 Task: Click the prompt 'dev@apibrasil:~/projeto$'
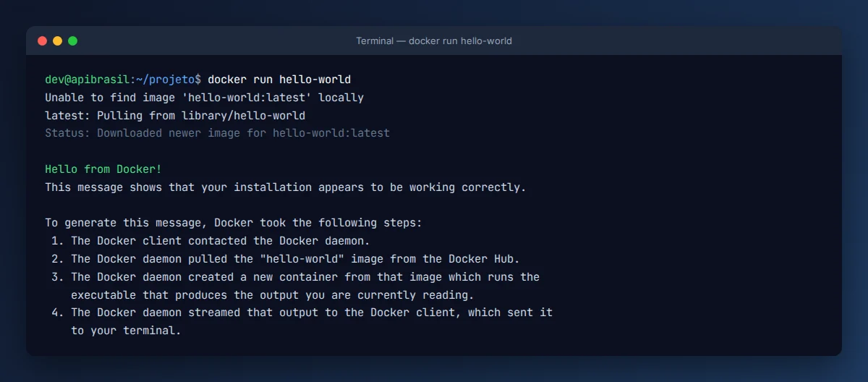pyautogui.click(x=124, y=79)
